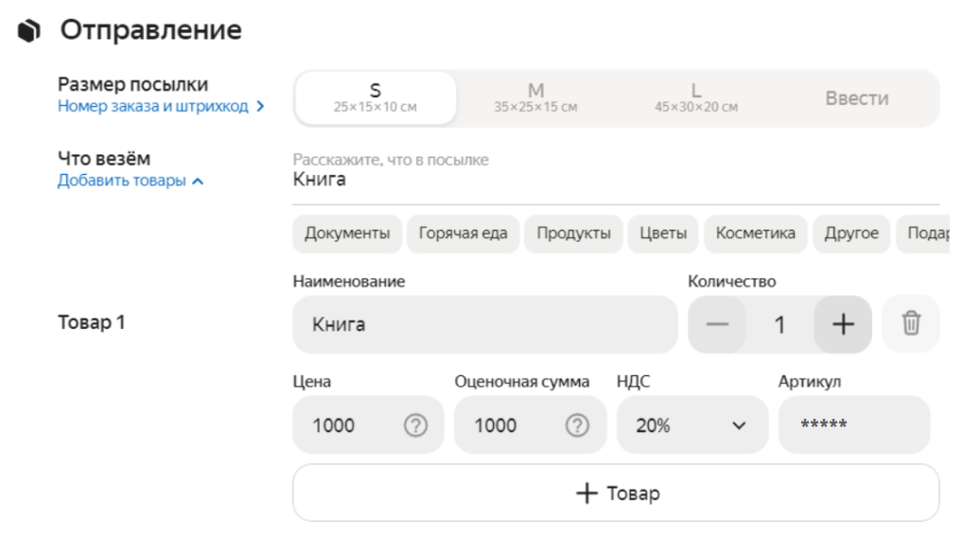The width and height of the screenshot is (980, 536).
Task: Focus the Наименование field containing Книга
Action: [x=484, y=324]
